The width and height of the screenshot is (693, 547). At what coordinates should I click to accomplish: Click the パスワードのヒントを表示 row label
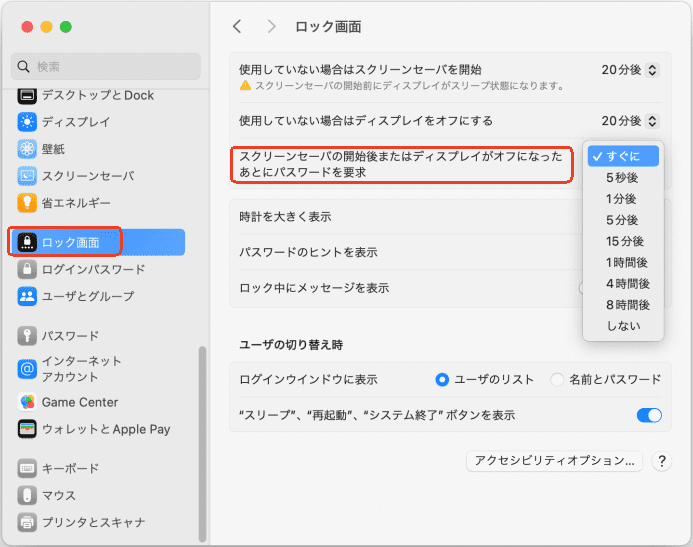308,252
